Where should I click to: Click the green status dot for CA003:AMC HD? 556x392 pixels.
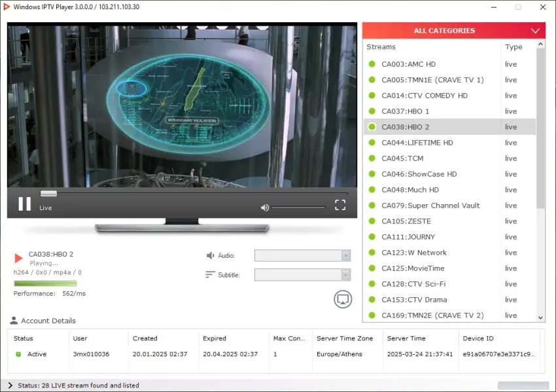[x=372, y=64]
